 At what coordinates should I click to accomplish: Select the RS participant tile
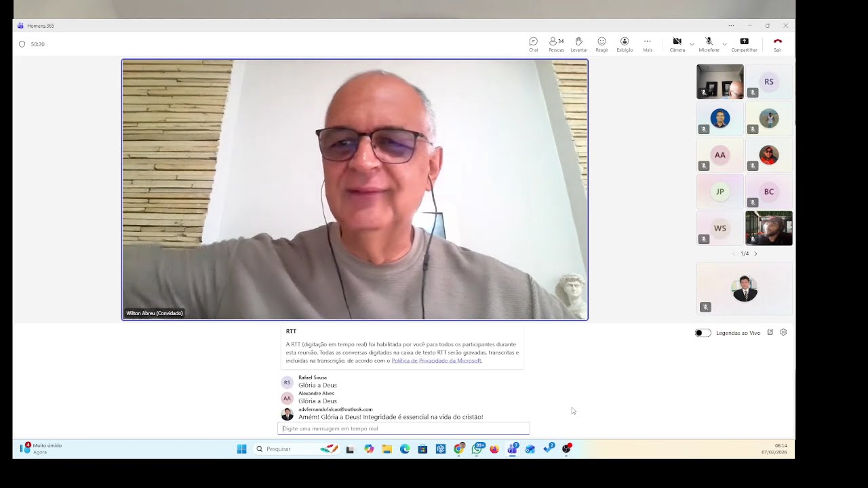769,82
